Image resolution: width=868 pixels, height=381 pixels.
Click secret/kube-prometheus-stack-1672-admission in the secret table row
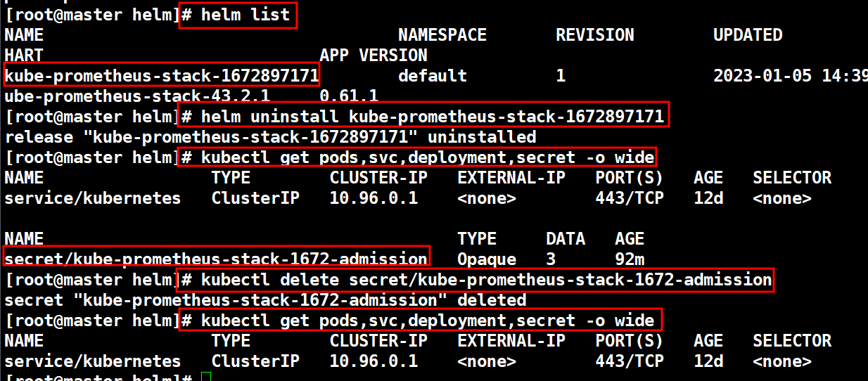click(216, 259)
